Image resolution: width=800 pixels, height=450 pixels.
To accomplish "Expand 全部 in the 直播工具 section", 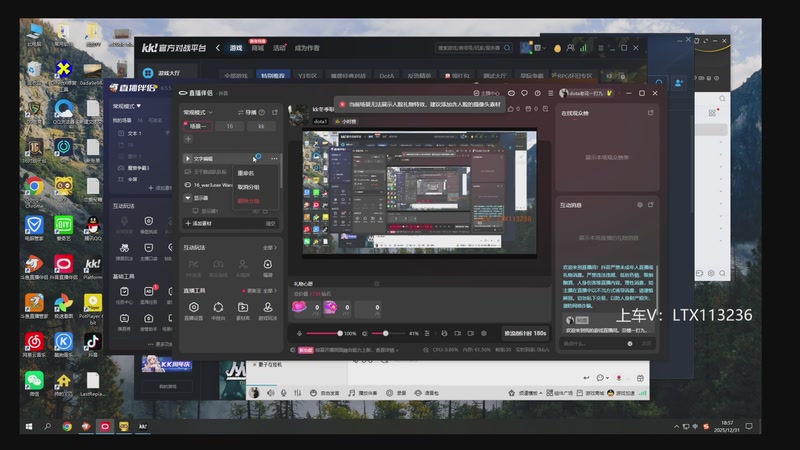I will [270, 291].
